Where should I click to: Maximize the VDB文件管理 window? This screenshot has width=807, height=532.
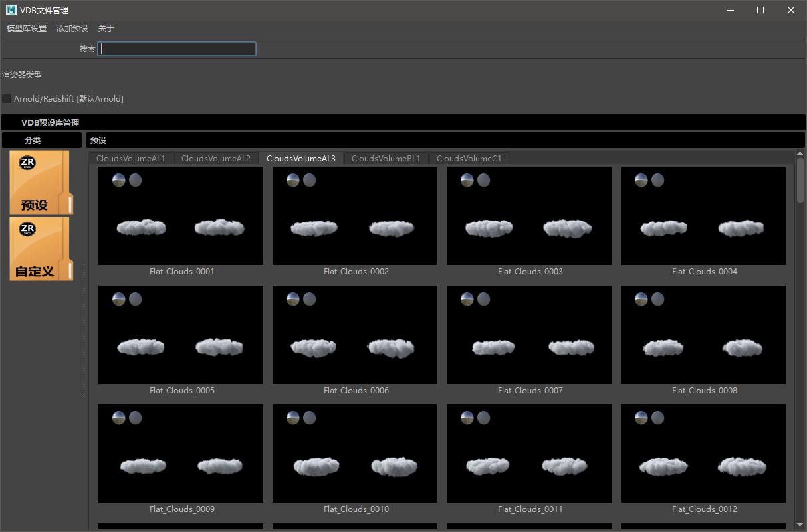(760, 10)
